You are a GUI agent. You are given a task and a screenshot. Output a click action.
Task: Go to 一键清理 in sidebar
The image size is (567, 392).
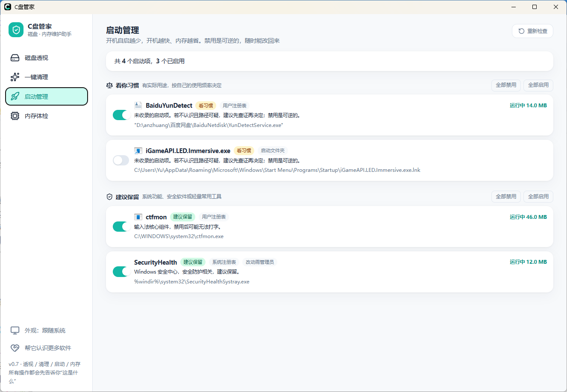47,77
